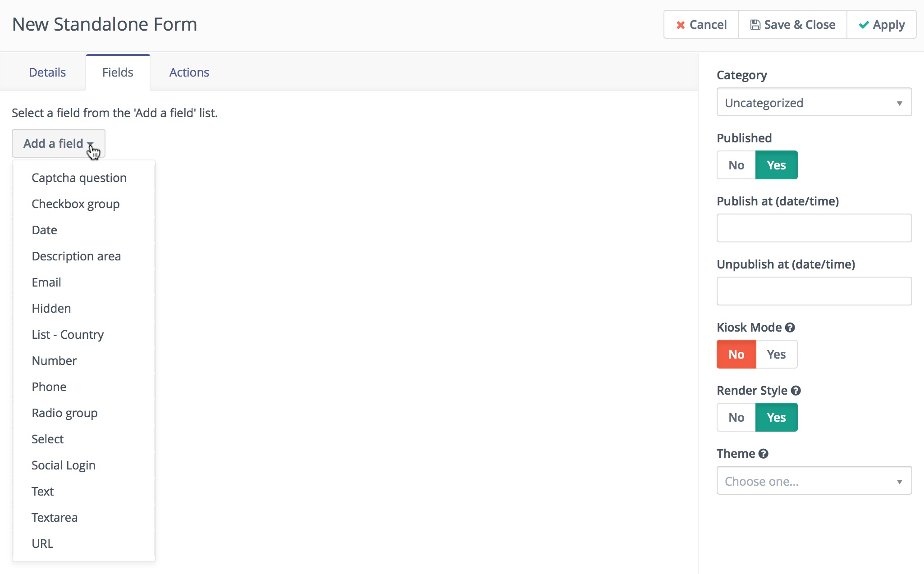Choose Captcha question from field list

pyautogui.click(x=79, y=178)
